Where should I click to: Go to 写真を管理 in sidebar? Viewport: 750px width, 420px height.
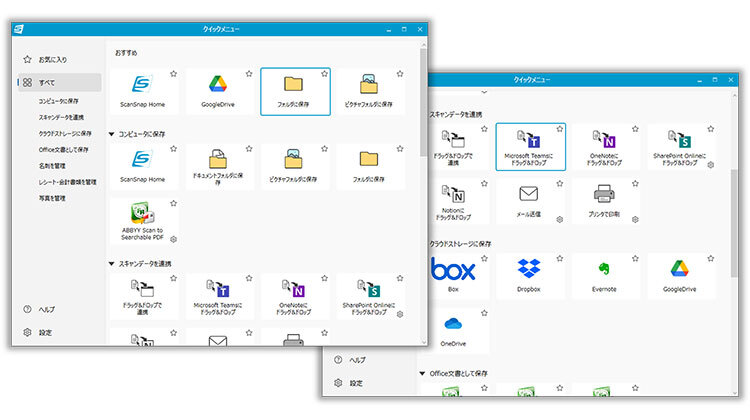(x=52, y=198)
